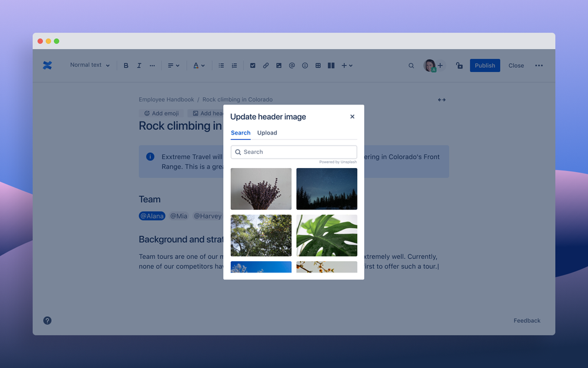
Task: Select the starry night forest photo
Action: coord(326,189)
